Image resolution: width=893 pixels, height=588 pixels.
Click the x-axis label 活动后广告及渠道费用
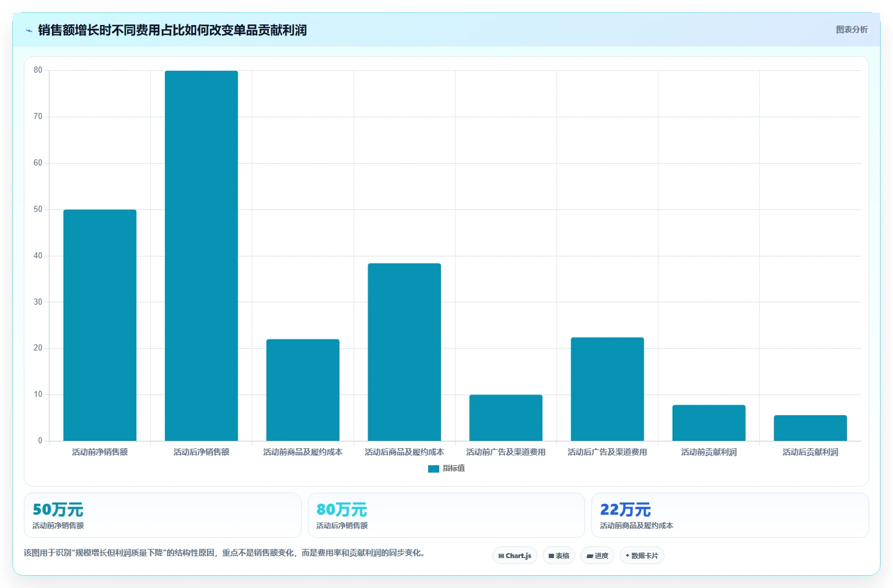(x=607, y=452)
